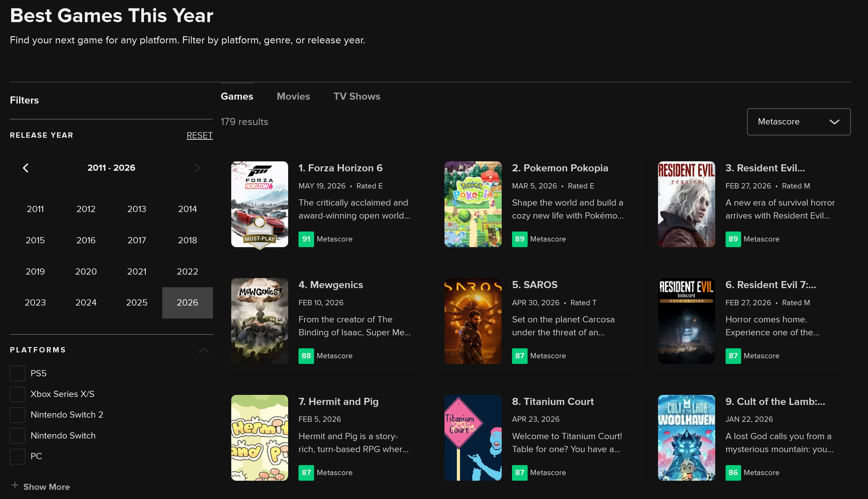Click Hermit and Pig's 87 Metascore badge
Image resolution: width=868 pixels, height=499 pixels.
306,473
